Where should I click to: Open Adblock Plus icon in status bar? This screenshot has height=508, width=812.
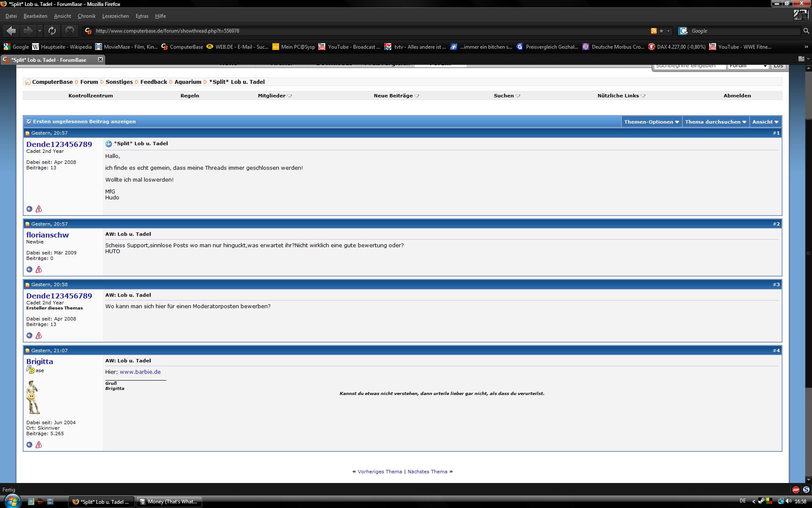(796, 490)
